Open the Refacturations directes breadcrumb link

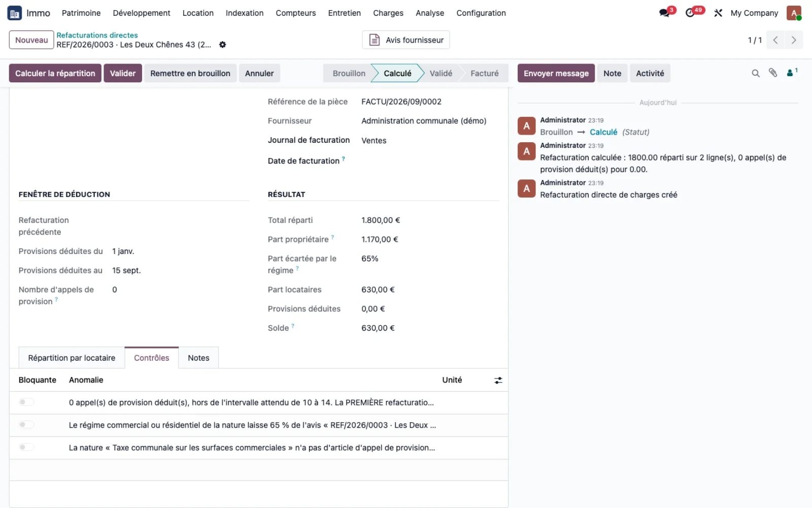(x=97, y=35)
